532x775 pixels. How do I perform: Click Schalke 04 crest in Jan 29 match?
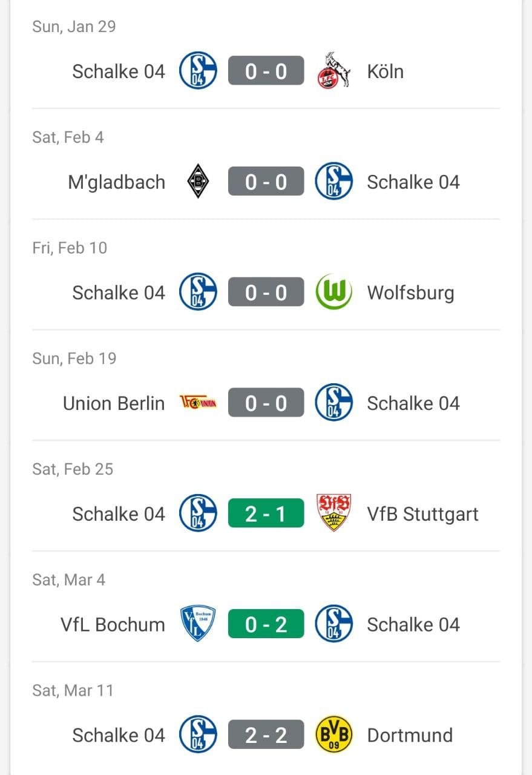(198, 71)
